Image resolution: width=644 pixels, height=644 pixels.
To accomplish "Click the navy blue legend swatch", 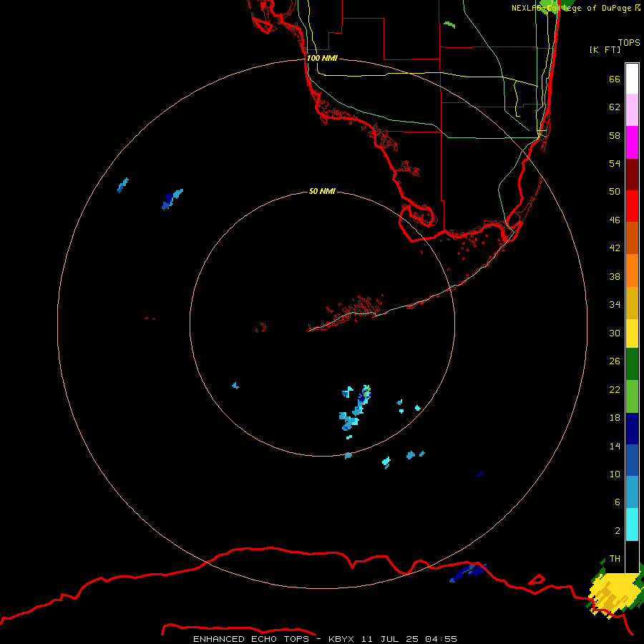I will [632, 429].
